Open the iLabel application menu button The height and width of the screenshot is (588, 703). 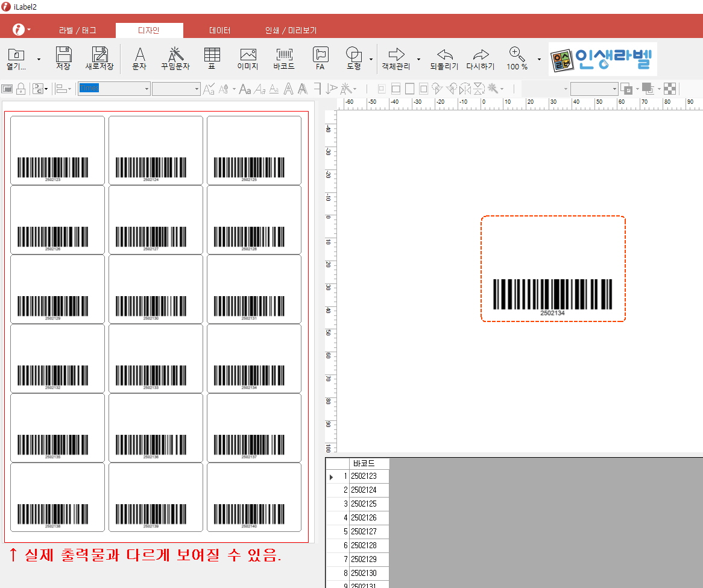[18, 30]
